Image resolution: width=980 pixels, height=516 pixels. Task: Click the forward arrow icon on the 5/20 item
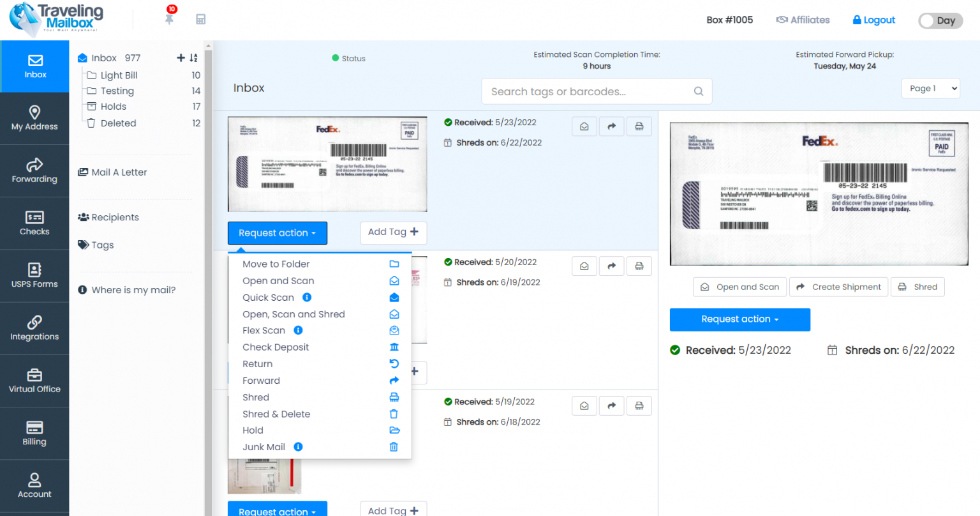[611, 266]
